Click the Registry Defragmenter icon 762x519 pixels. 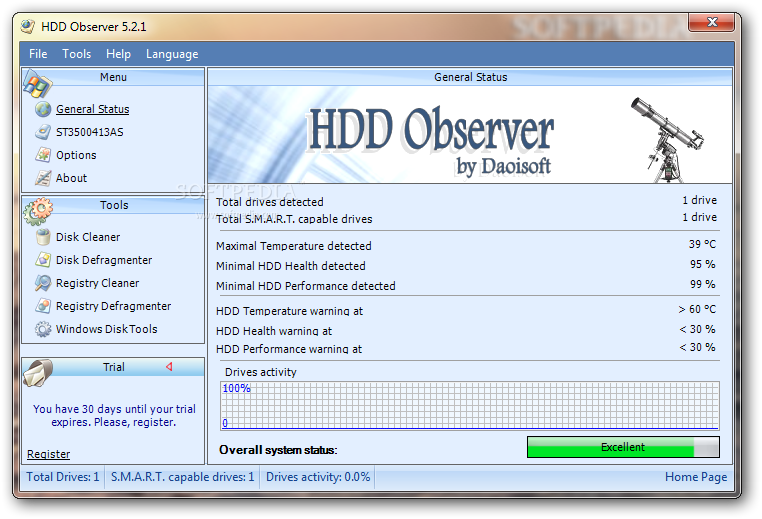43,306
